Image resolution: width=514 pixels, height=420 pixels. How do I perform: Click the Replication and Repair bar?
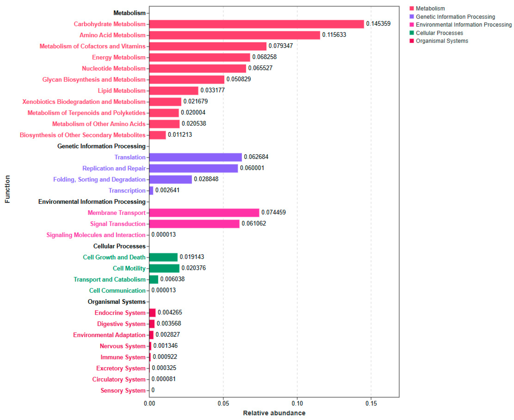pyautogui.click(x=193, y=168)
